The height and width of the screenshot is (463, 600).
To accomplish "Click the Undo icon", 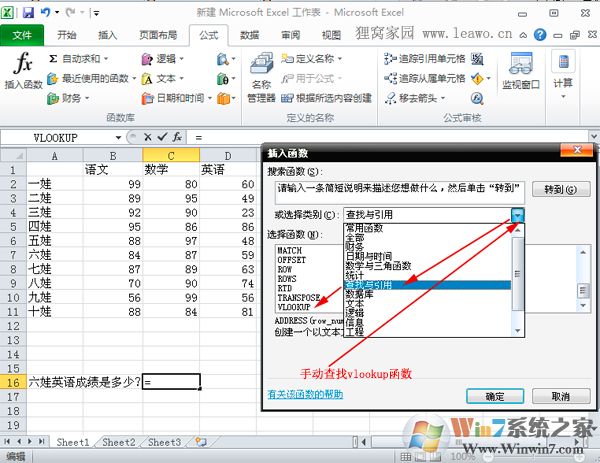I will pos(46,13).
